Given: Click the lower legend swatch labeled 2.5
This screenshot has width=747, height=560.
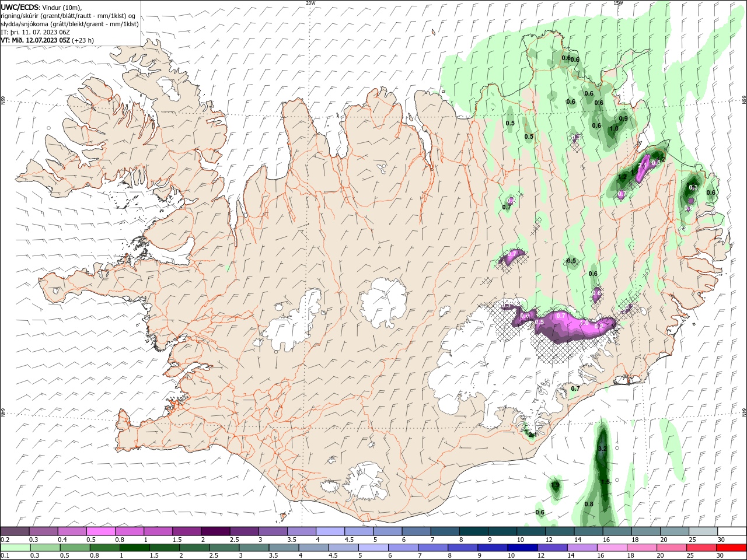Looking at the screenshot, I should [224, 548].
